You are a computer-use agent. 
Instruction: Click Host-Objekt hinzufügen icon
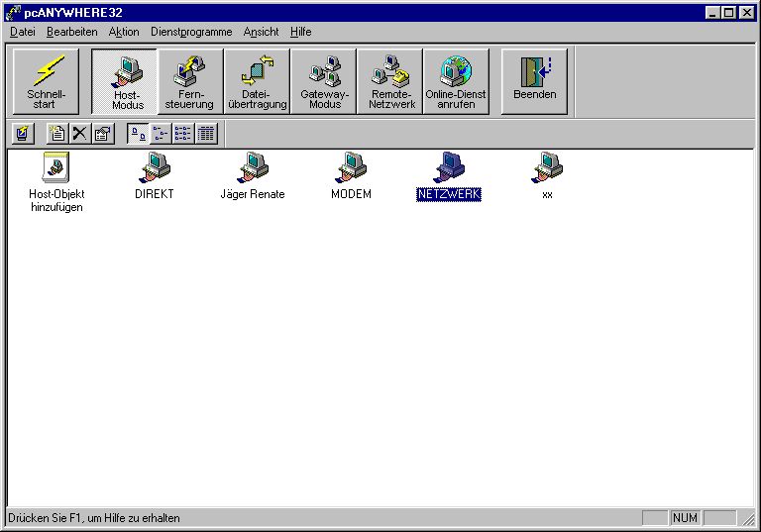point(56,182)
